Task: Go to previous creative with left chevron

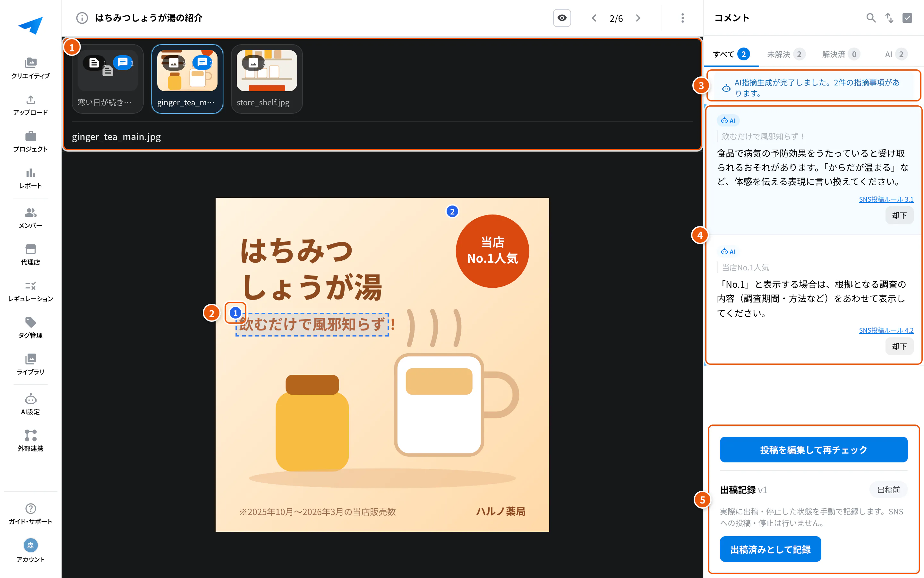Action: pyautogui.click(x=594, y=18)
